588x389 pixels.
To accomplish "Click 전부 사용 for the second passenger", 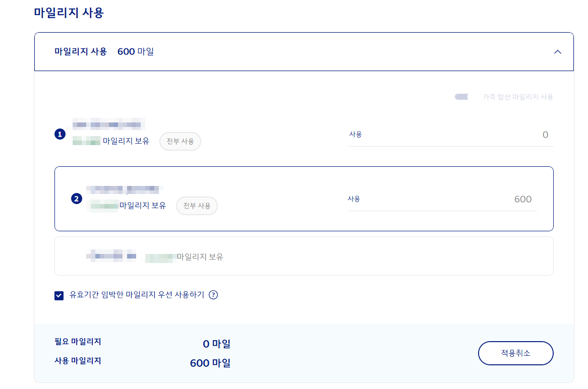I will (x=197, y=206).
